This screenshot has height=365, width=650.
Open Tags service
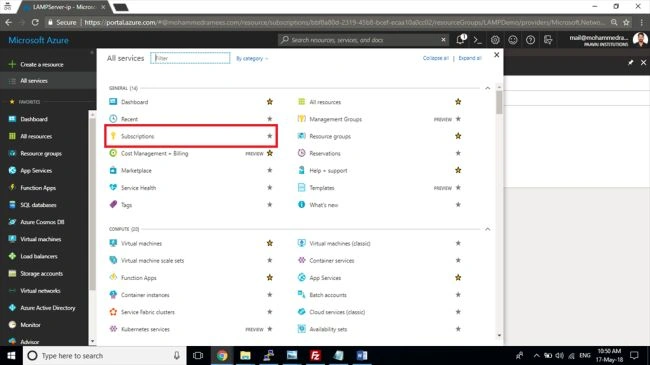pyautogui.click(x=126, y=205)
